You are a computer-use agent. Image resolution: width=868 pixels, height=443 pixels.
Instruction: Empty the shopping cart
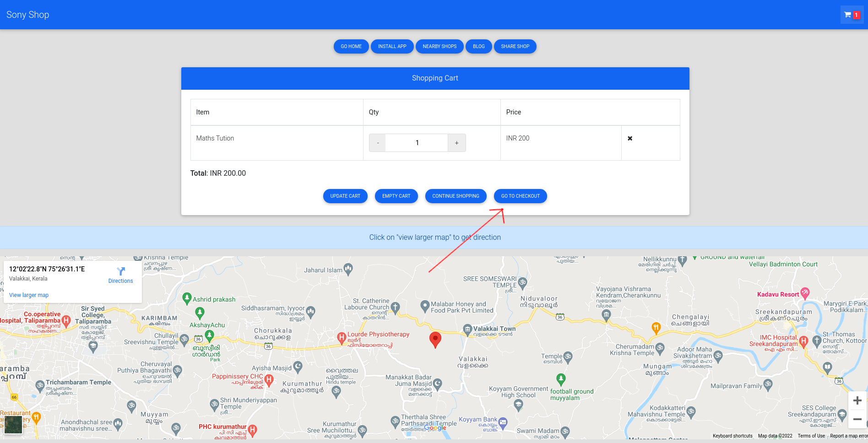[396, 196]
